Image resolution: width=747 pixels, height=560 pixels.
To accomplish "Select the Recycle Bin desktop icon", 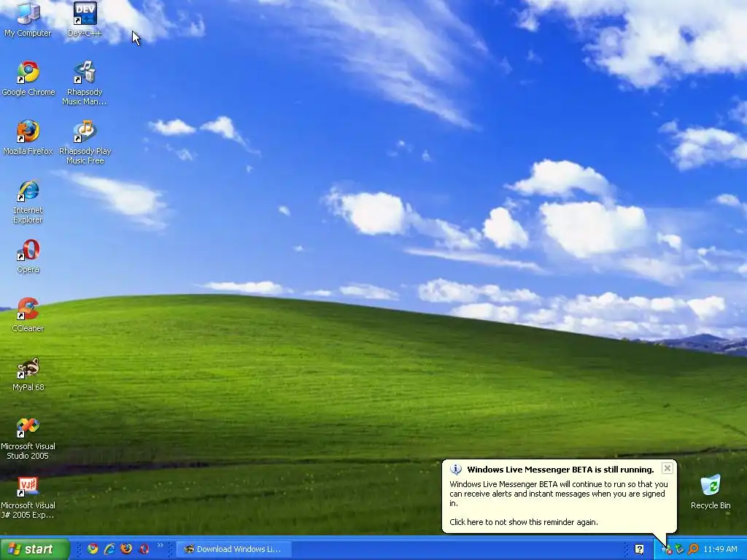I will tap(711, 491).
